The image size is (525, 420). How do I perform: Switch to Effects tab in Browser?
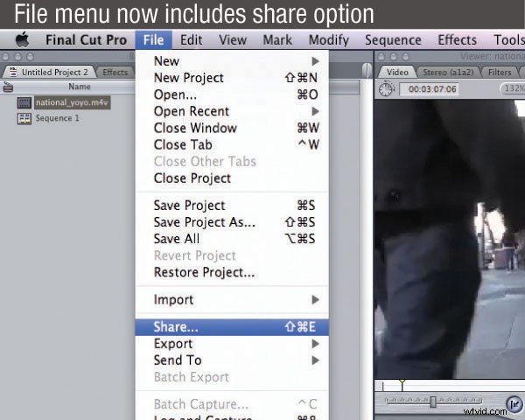[115, 73]
